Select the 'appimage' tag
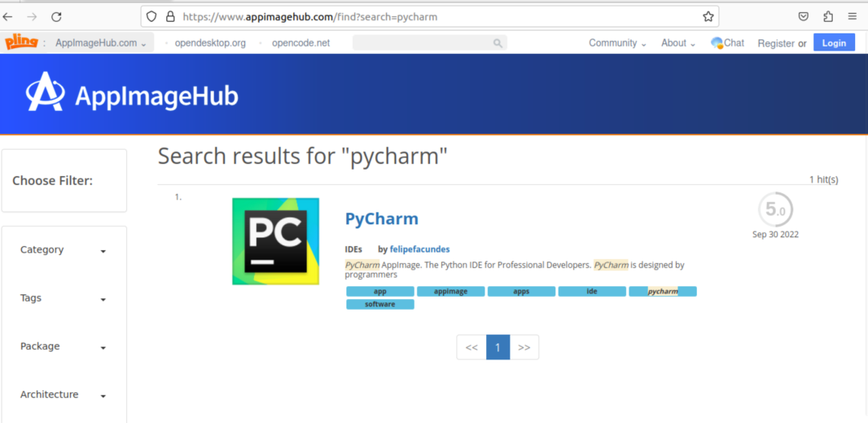 [x=451, y=291]
